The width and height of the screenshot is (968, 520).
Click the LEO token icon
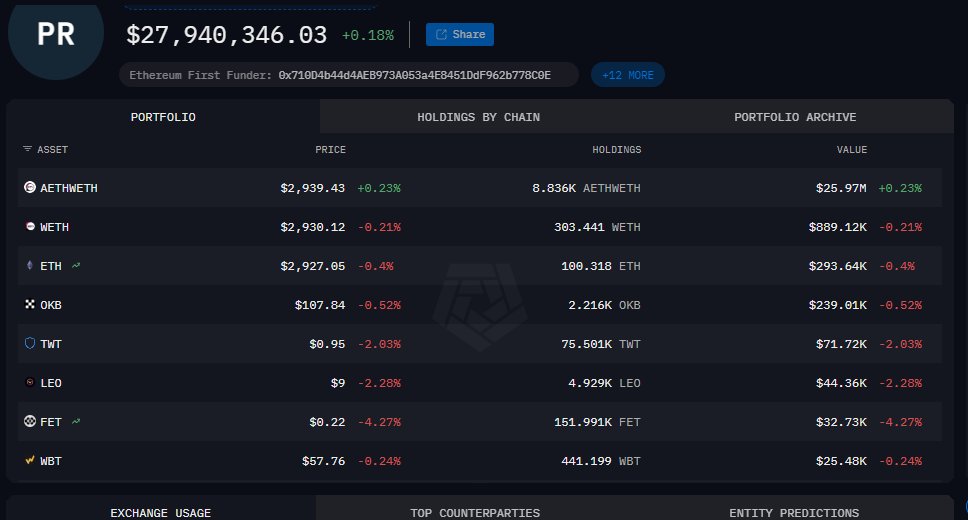tap(30, 382)
